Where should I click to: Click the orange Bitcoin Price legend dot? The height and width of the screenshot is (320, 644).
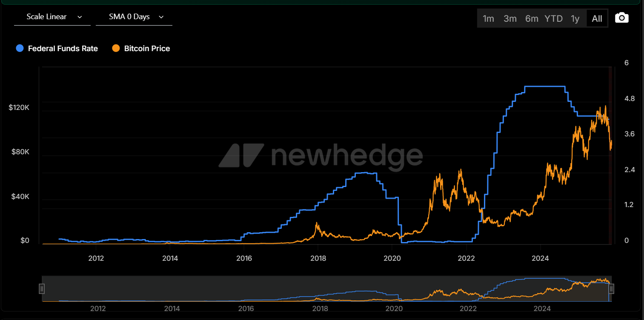pos(116,49)
